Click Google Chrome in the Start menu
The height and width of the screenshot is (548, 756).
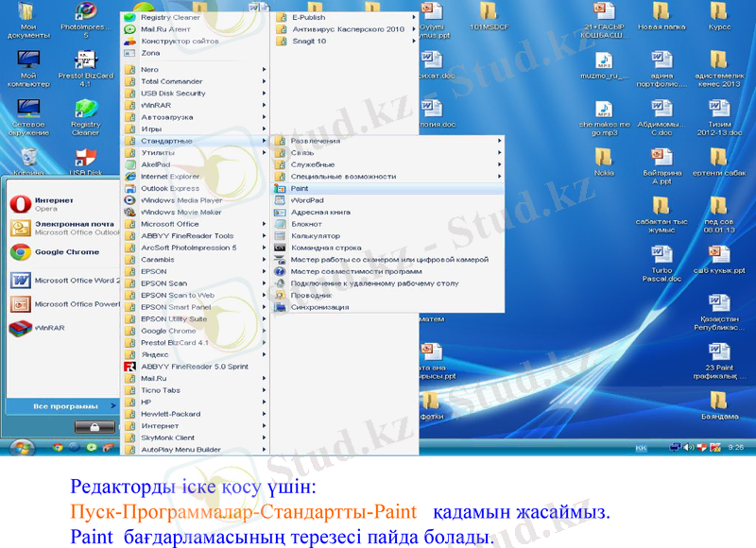click(x=66, y=252)
